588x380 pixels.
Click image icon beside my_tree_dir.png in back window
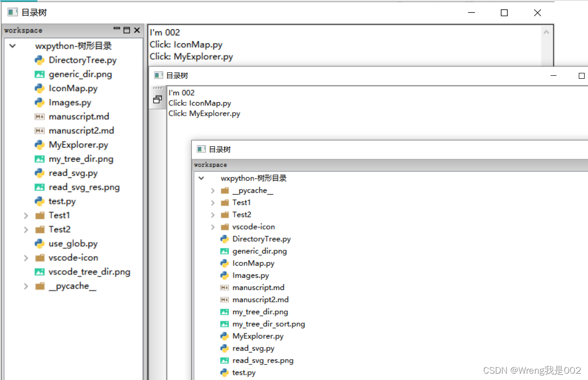click(40, 159)
